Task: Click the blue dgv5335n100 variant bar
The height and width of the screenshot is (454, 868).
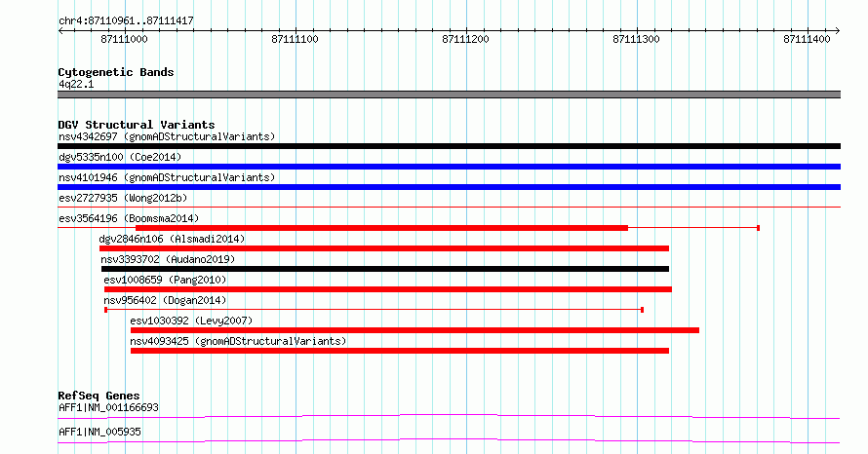Action: (x=449, y=167)
